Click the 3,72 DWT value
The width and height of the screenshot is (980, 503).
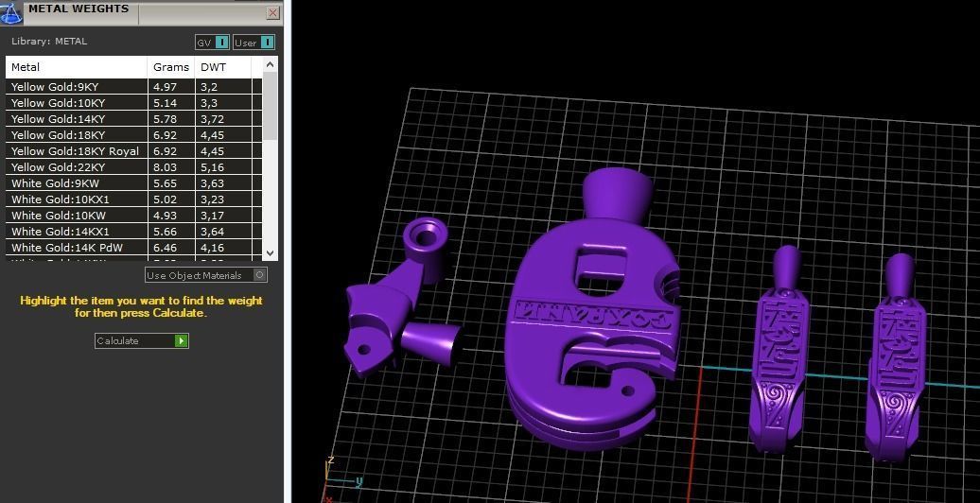point(213,119)
